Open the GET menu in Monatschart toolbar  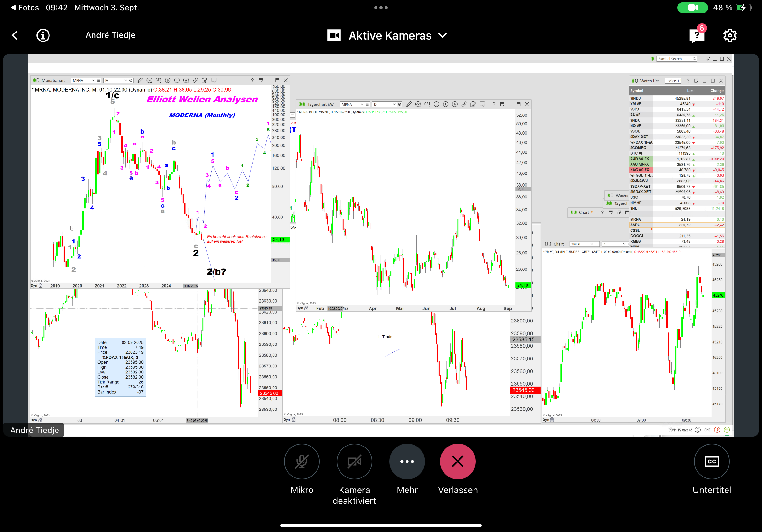point(158,80)
